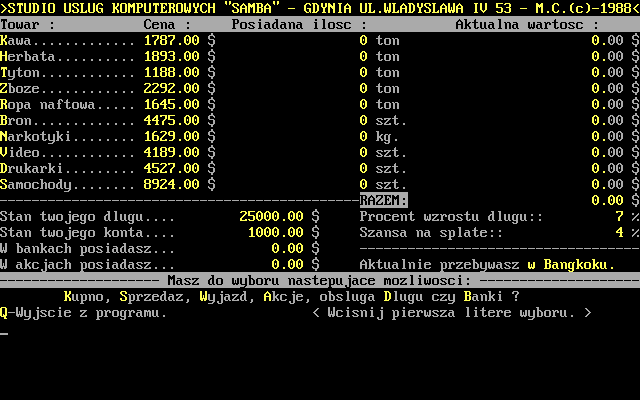Click the debt value 25000.00
Image resolution: width=640 pixels, height=400 pixels.
(271, 217)
